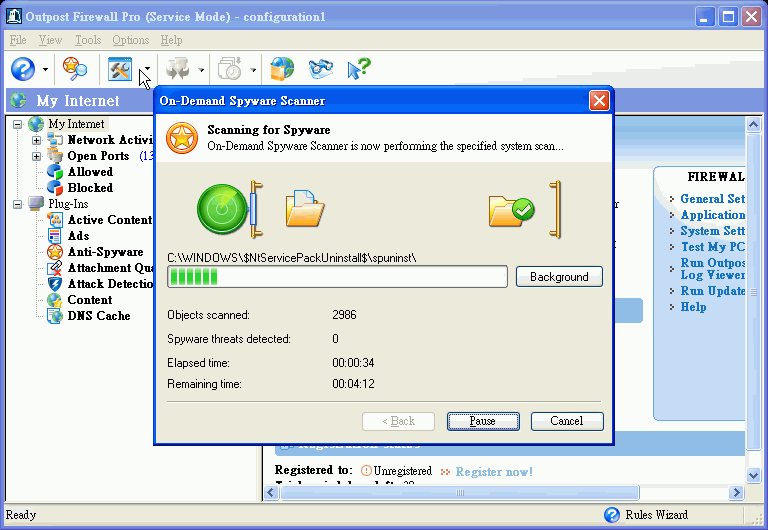Click the horizontal scrollbar right arrow

pos(736,492)
